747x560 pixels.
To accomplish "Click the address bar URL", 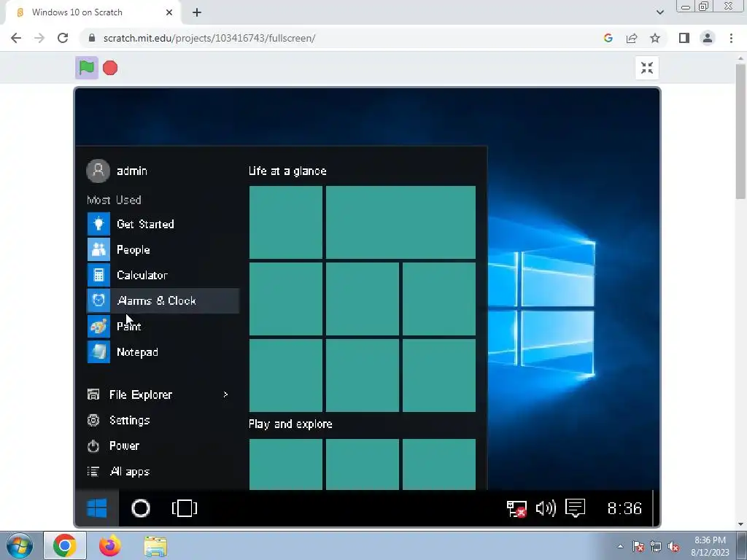I will tap(209, 38).
